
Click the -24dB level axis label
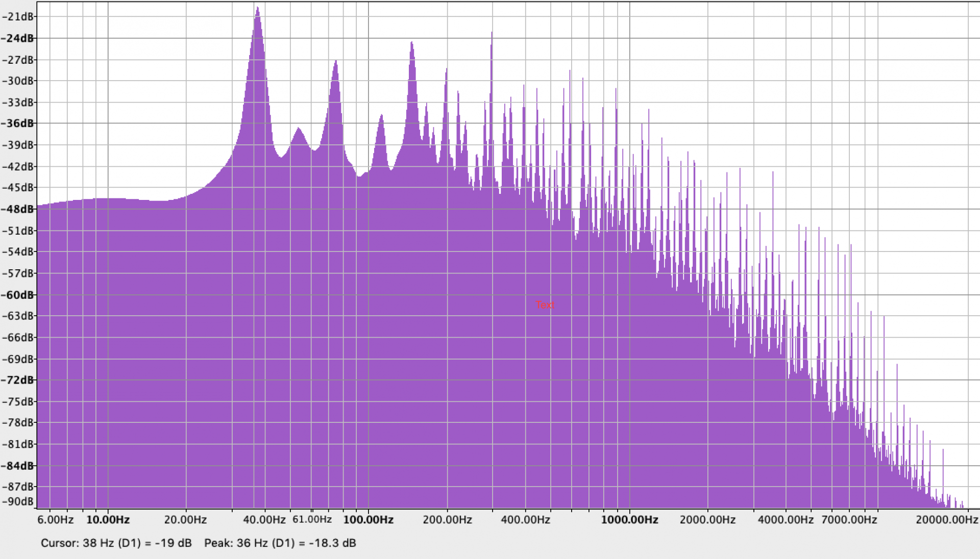coord(18,38)
